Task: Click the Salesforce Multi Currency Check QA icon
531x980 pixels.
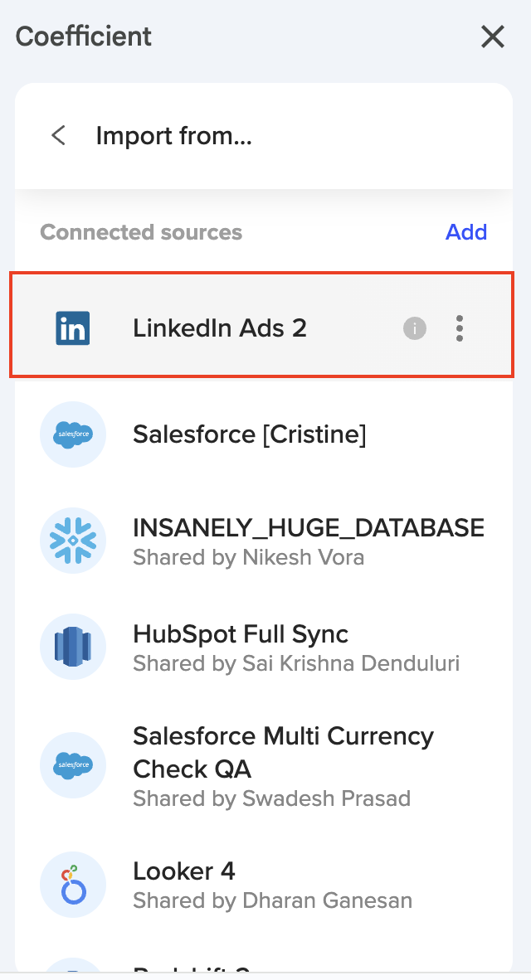Action: pos(73,766)
